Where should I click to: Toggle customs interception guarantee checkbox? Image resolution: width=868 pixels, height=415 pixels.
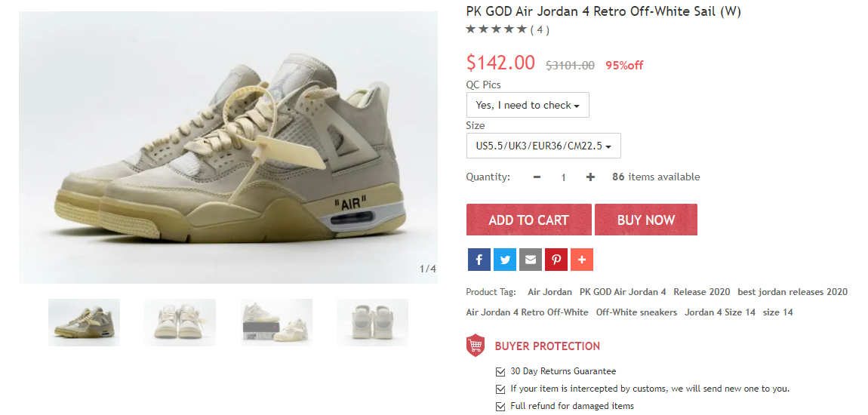(x=500, y=389)
